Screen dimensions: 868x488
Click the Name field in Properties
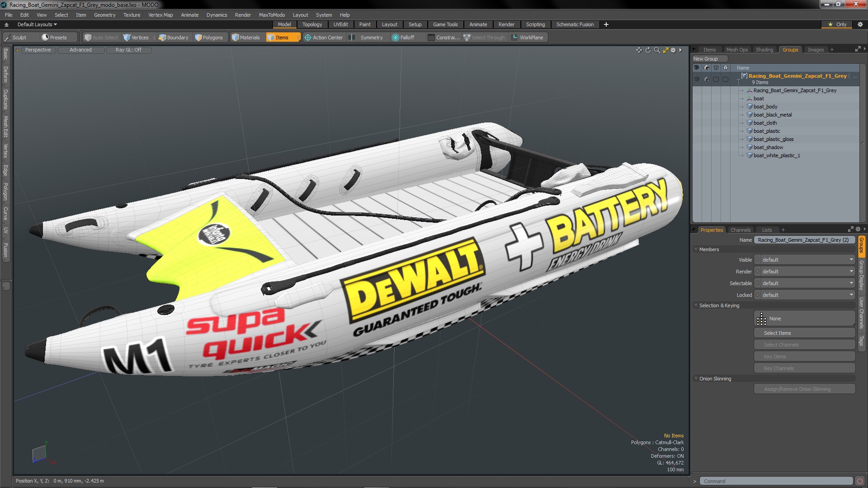tap(804, 240)
